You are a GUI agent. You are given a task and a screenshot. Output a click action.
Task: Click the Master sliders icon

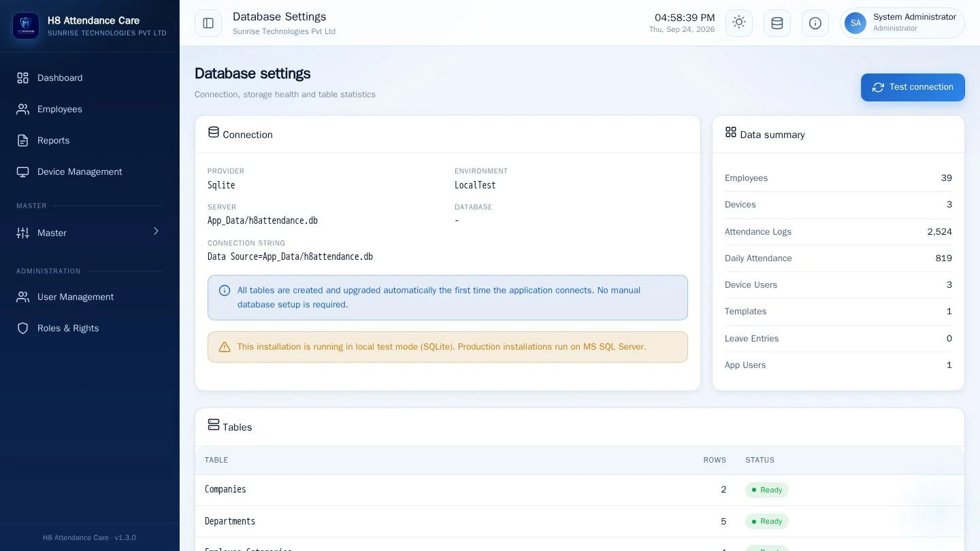pos(23,233)
